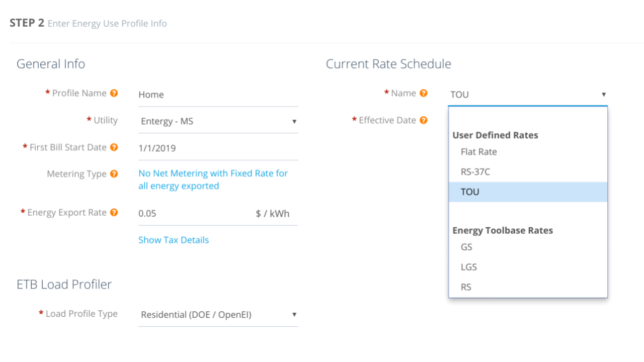Select the RS Energy Toolbase rate
The width and height of the screenshot is (644, 362).
click(x=466, y=287)
